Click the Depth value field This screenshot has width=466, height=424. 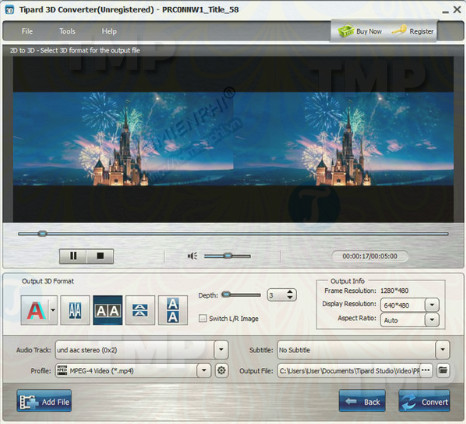277,295
